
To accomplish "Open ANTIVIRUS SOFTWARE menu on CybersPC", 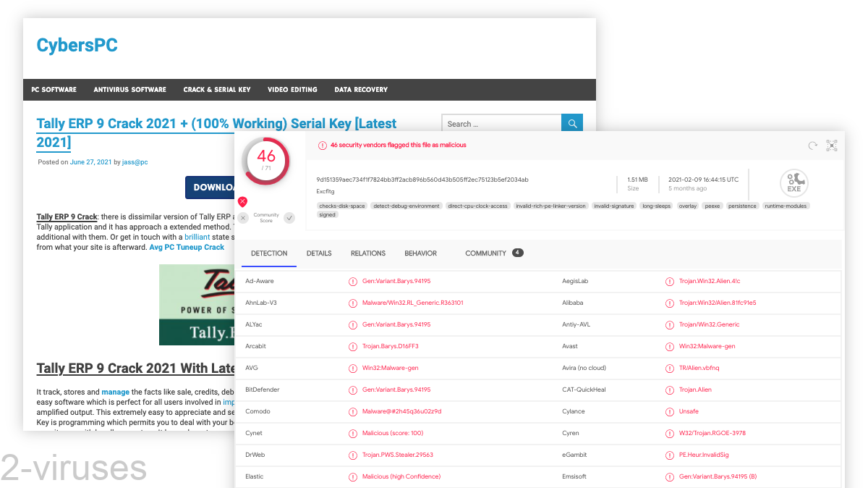I will pos(129,90).
